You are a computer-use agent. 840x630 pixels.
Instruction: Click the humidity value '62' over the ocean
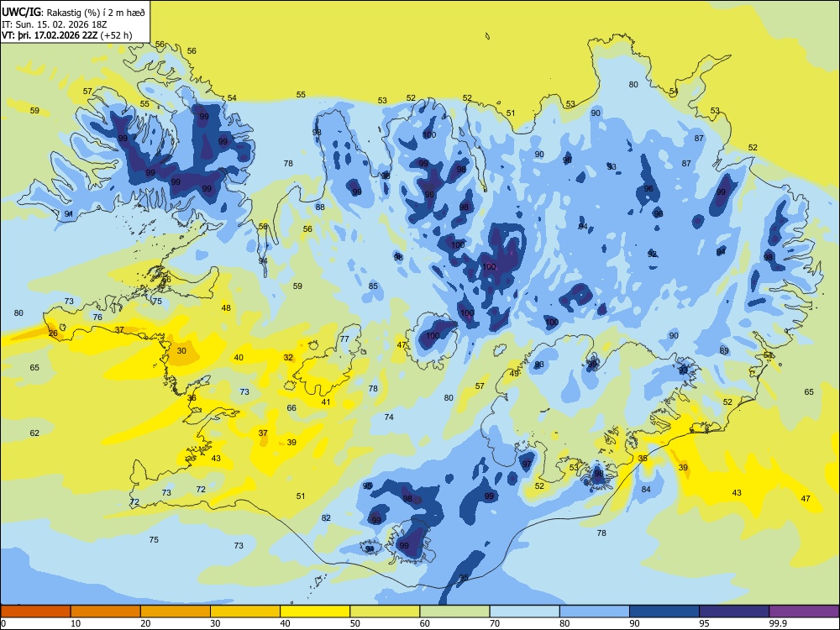pos(34,433)
